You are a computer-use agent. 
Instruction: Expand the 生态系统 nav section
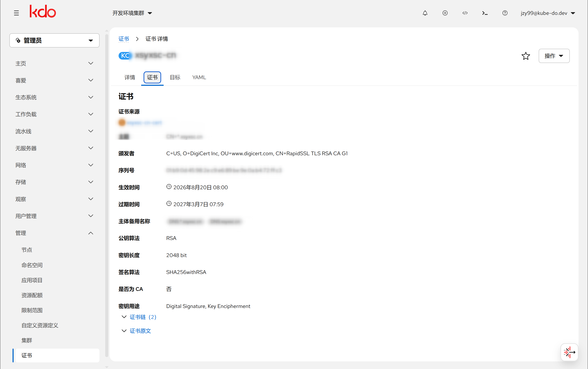point(54,97)
